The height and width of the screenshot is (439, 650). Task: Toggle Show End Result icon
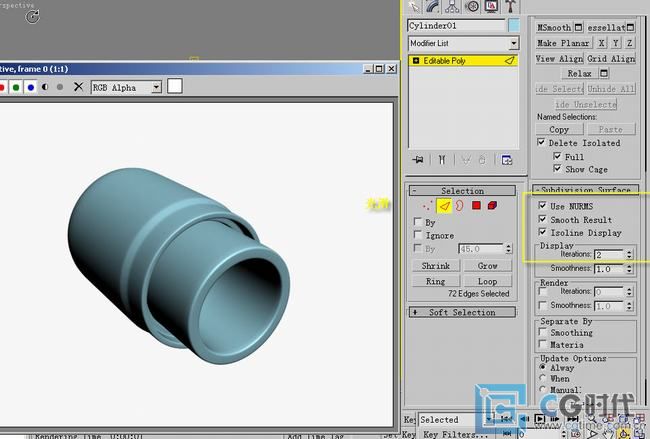click(442, 160)
